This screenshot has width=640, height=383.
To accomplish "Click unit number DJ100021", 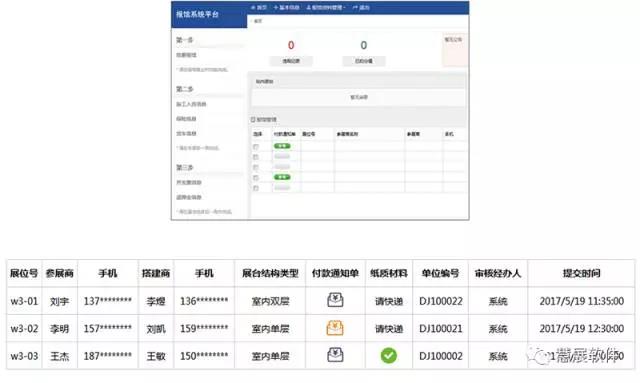I will click(441, 328).
